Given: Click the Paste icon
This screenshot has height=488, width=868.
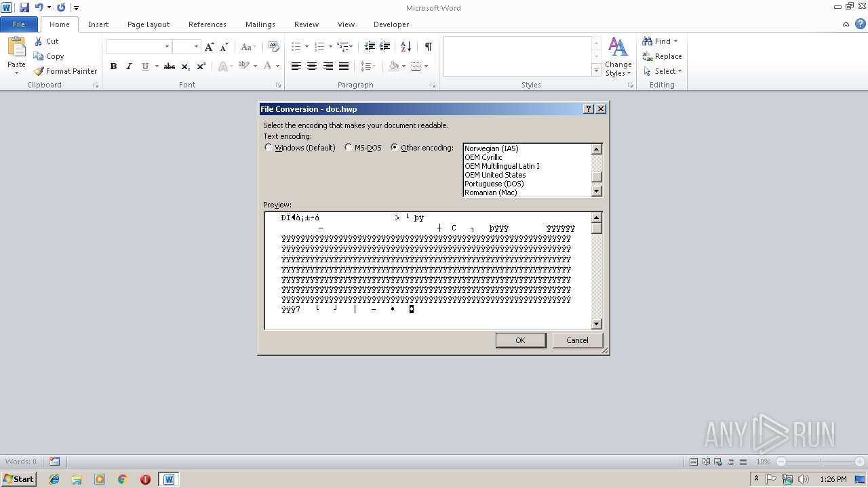Looking at the screenshot, I should 16,47.
